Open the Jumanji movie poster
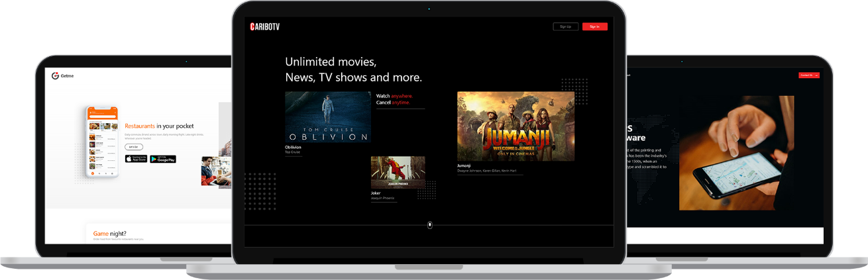Image resolution: width=868 pixels, height=280 pixels. click(x=515, y=126)
